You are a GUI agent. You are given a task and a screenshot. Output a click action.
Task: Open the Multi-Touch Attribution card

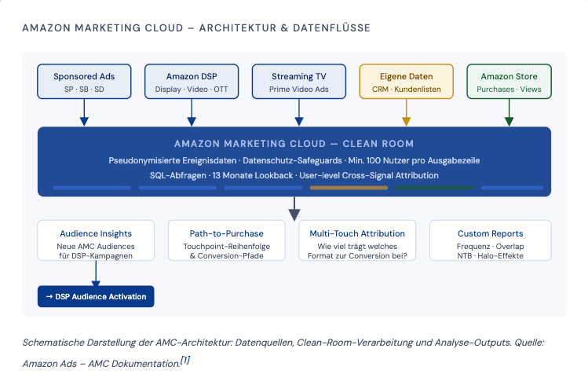pyautogui.click(x=357, y=240)
